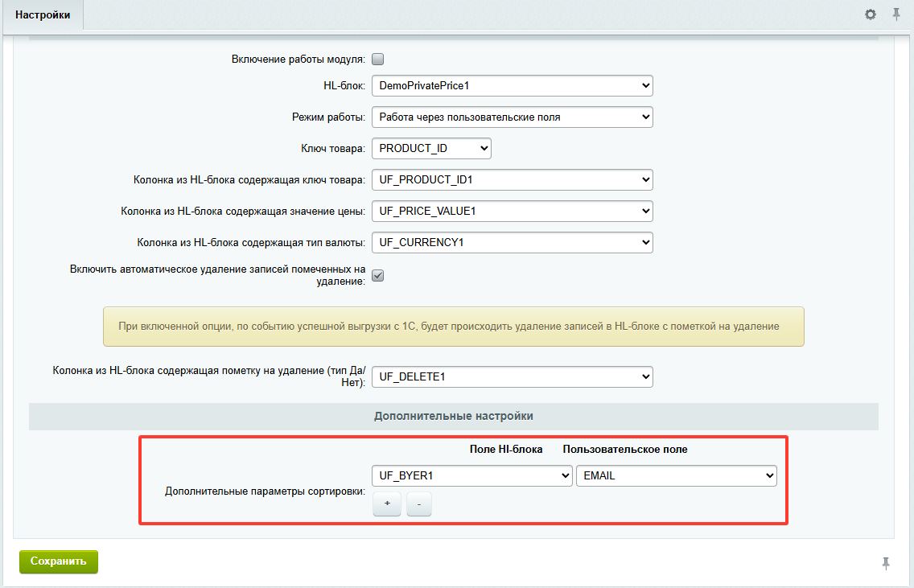Open the UF_BYER1 HL-block field dropdown

472,475
